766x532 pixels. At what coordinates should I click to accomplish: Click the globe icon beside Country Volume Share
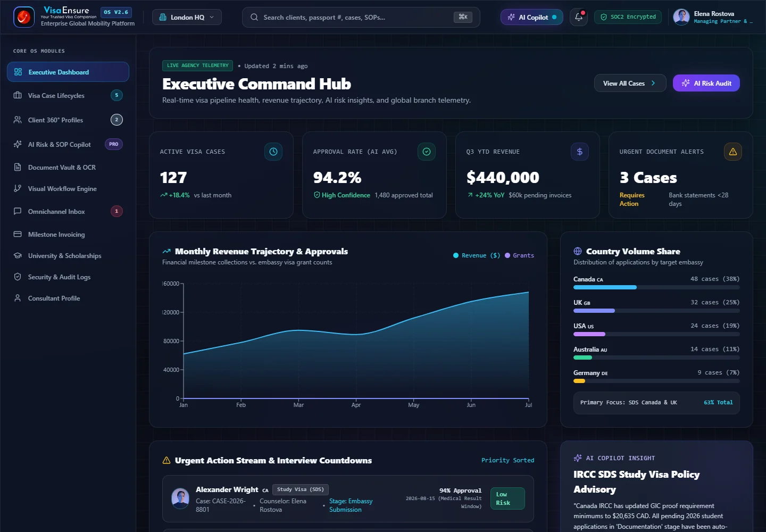click(x=578, y=251)
